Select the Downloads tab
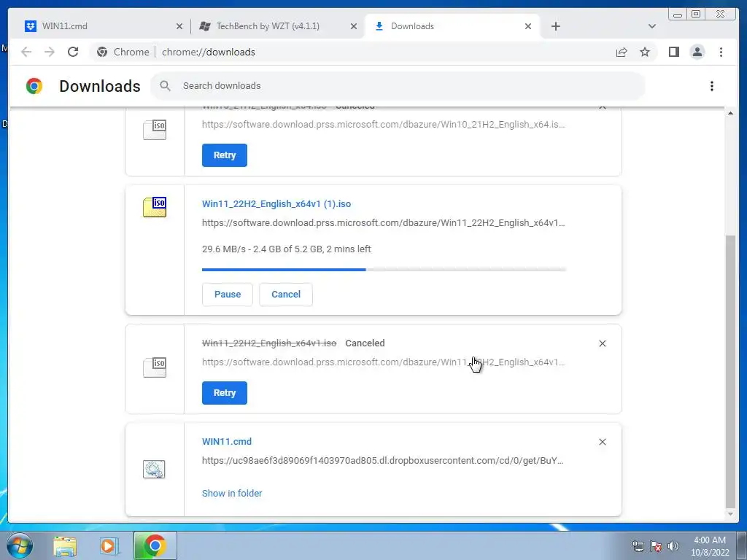The image size is (747, 560). [x=452, y=26]
